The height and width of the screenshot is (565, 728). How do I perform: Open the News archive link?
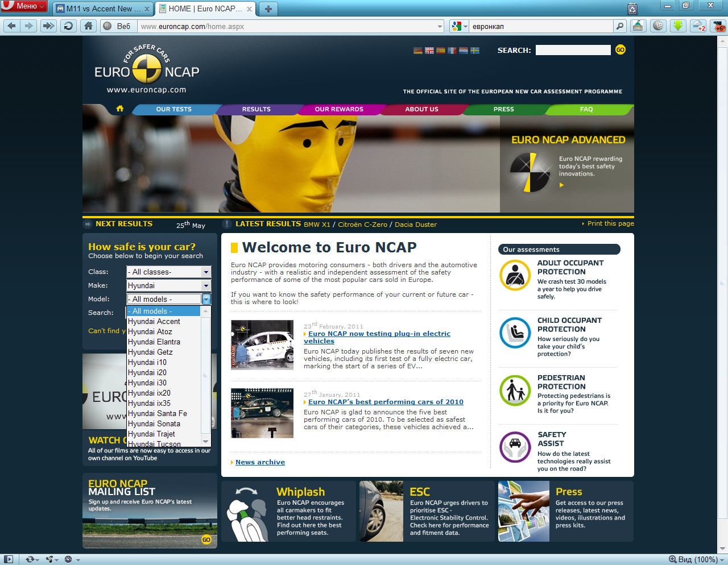pos(260,462)
